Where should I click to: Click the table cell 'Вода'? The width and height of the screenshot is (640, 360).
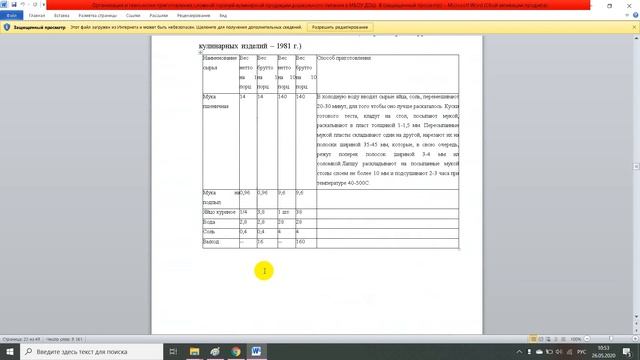(221, 222)
